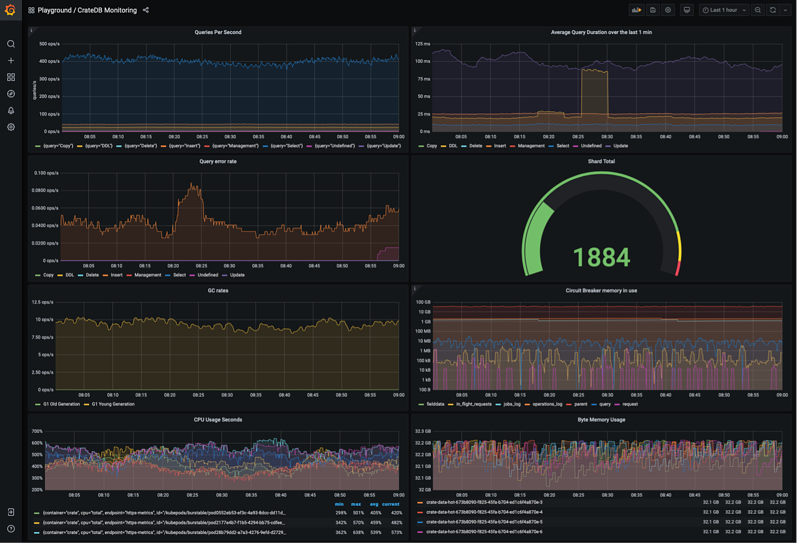Screen dimensions: 799x545
Task: Open Byte Memory Usage panel title menu
Action: (601, 421)
